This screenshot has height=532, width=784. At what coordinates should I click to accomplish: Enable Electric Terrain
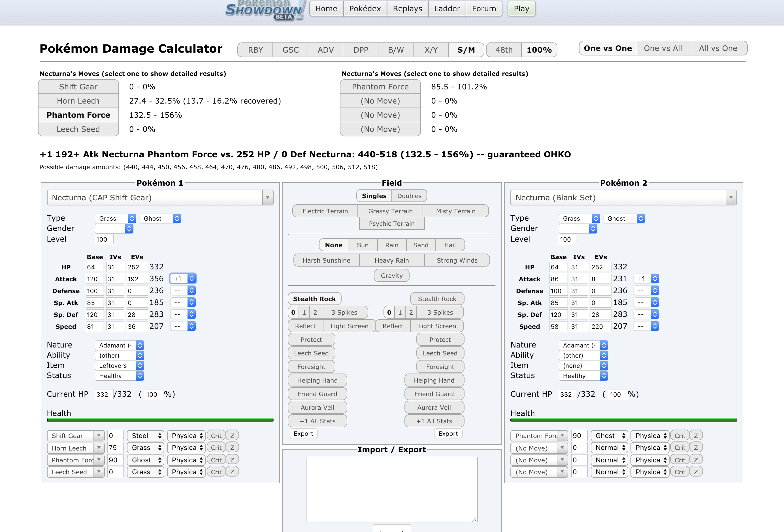click(325, 211)
